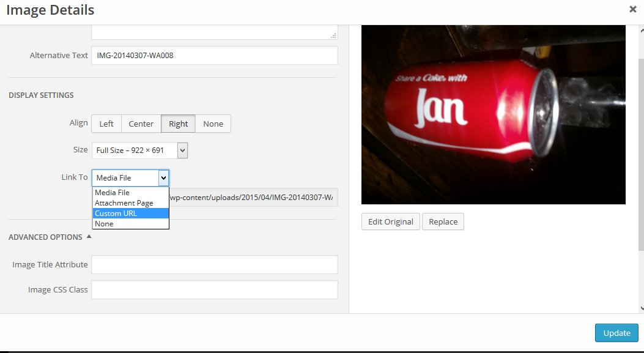The height and width of the screenshot is (353, 644).
Task: Click the Edit Original button
Action: click(x=391, y=221)
